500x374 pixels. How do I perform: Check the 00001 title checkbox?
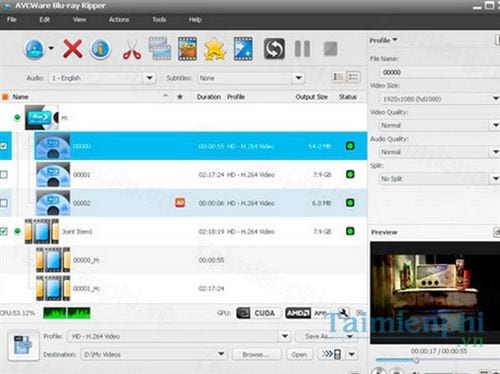tap(4, 174)
